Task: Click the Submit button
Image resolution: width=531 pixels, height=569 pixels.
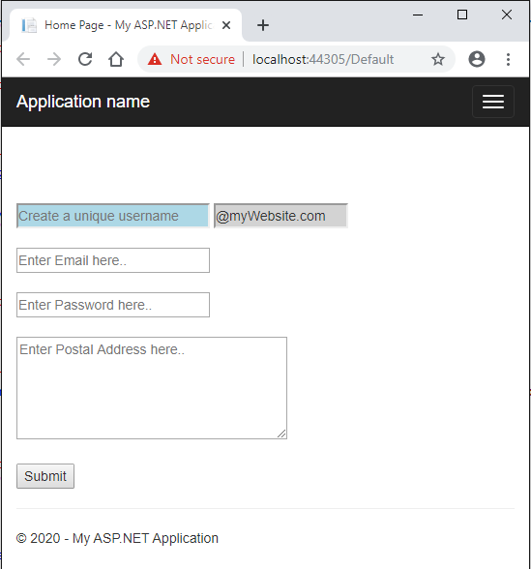Action: tap(45, 476)
